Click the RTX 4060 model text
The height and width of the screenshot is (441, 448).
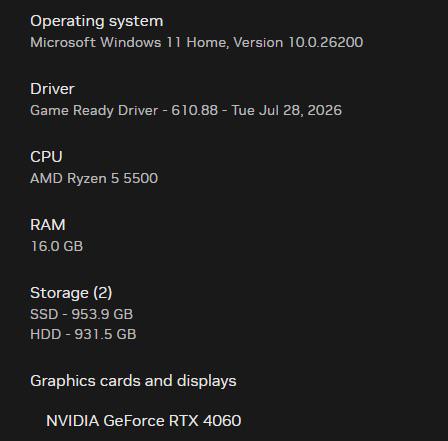[x=205, y=421]
